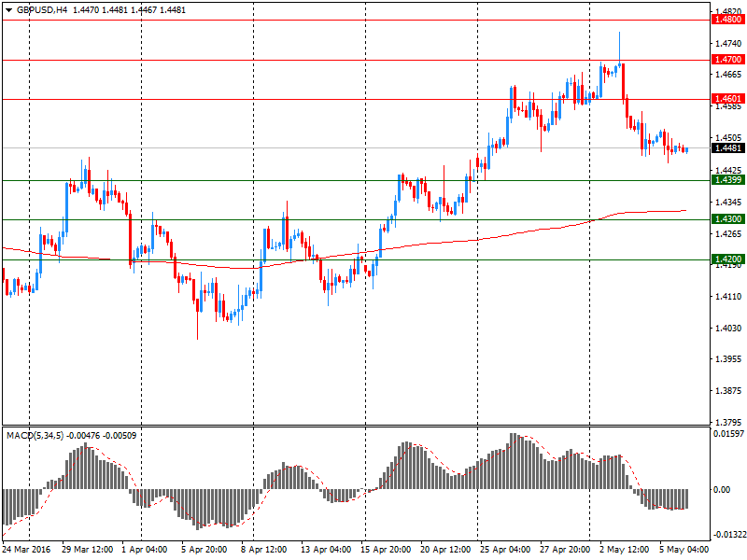Click the 1.4601 red resistance level label
The height and width of the screenshot is (560, 747).
point(728,99)
